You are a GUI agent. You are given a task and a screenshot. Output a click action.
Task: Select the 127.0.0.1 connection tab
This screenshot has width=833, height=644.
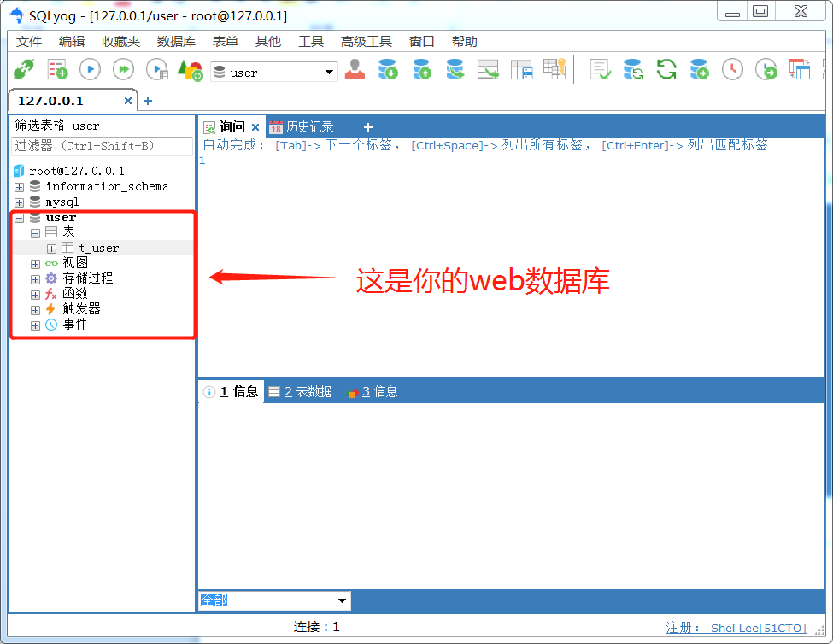click(51, 101)
